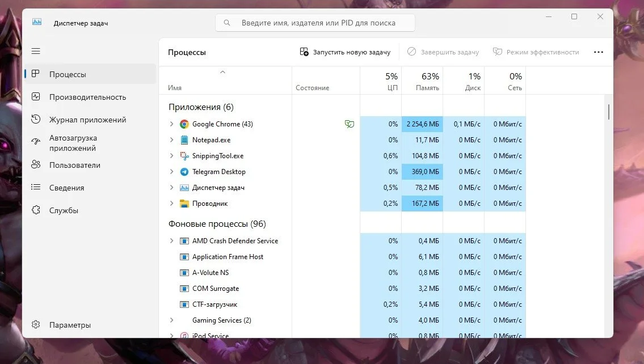This screenshot has height=364, width=644.
Task: Open the Users (Пользователи) sidebar icon
Action: (36, 164)
